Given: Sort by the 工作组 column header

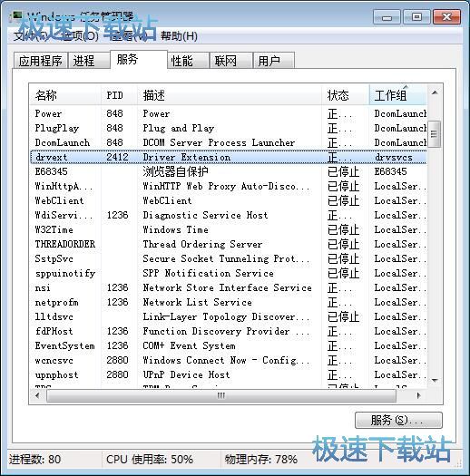Looking at the screenshot, I should click(398, 95).
